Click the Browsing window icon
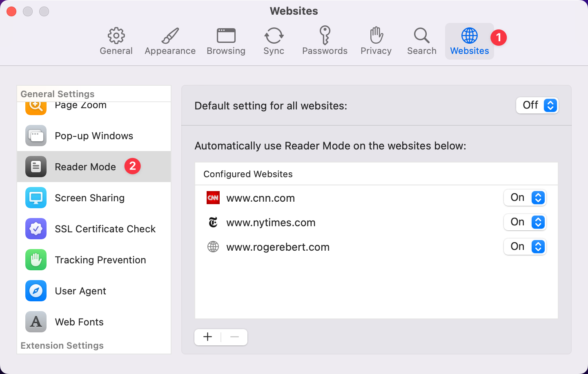This screenshot has width=588, height=374. pos(226,36)
